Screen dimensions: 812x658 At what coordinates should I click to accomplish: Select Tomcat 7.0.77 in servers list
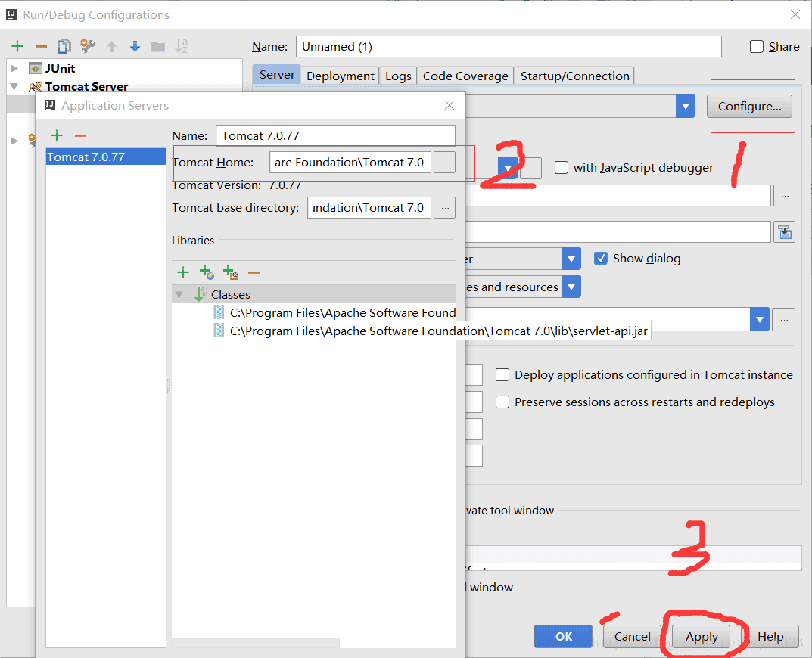pyautogui.click(x=106, y=157)
